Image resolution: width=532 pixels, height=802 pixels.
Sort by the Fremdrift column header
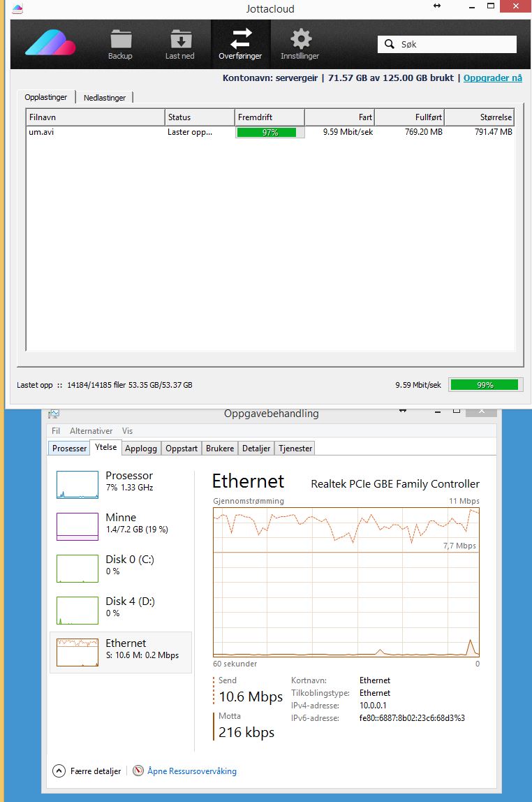click(x=269, y=117)
